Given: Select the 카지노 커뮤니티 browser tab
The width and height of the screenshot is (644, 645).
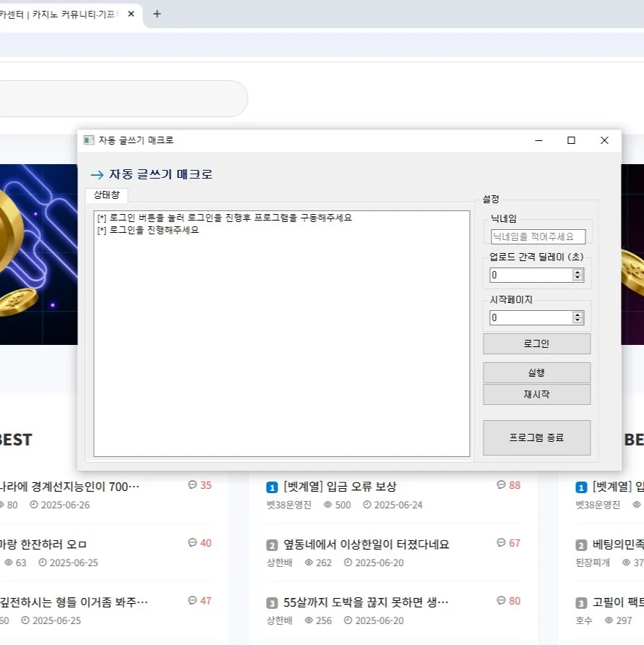Looking at the screenshot, I should [x=65, y=13].
